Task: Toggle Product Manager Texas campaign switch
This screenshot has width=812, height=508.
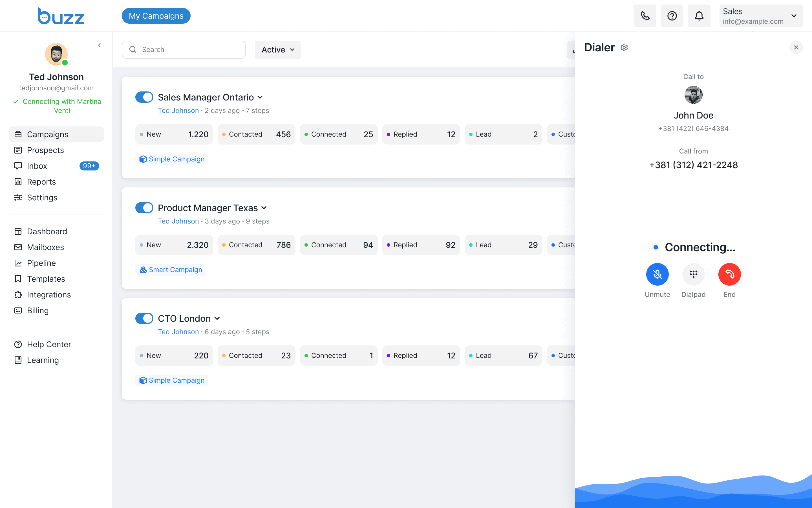Action: pyautogui.click(x=144, y=208)
